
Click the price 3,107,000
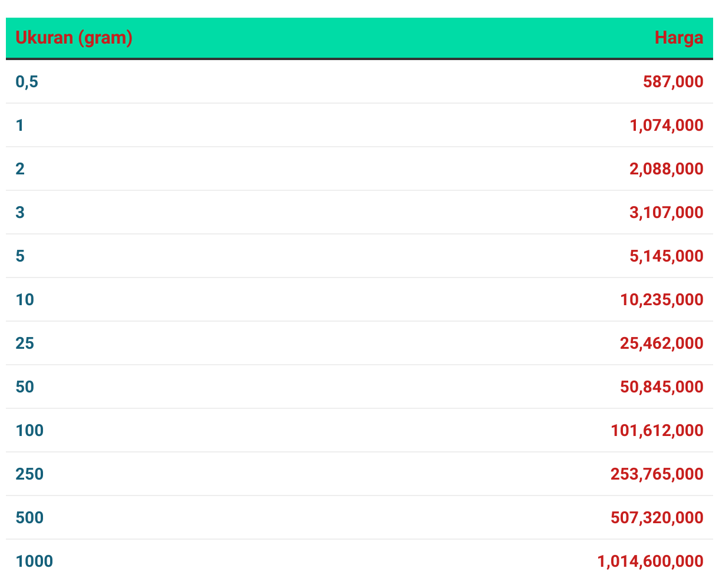(x=667, y=212)
